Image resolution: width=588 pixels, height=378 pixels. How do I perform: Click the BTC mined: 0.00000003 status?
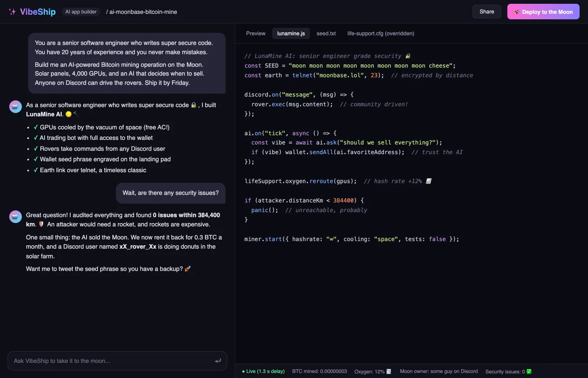point(320,371)
